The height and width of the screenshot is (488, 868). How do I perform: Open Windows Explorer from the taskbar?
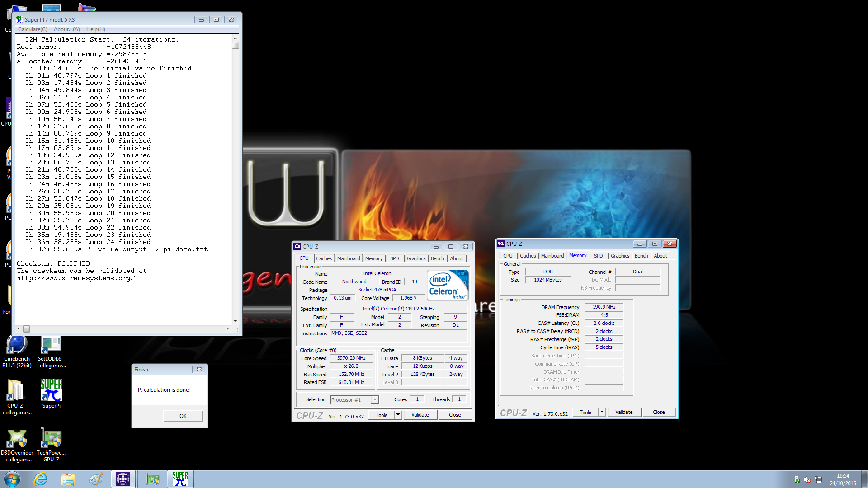tap(68, 479)
